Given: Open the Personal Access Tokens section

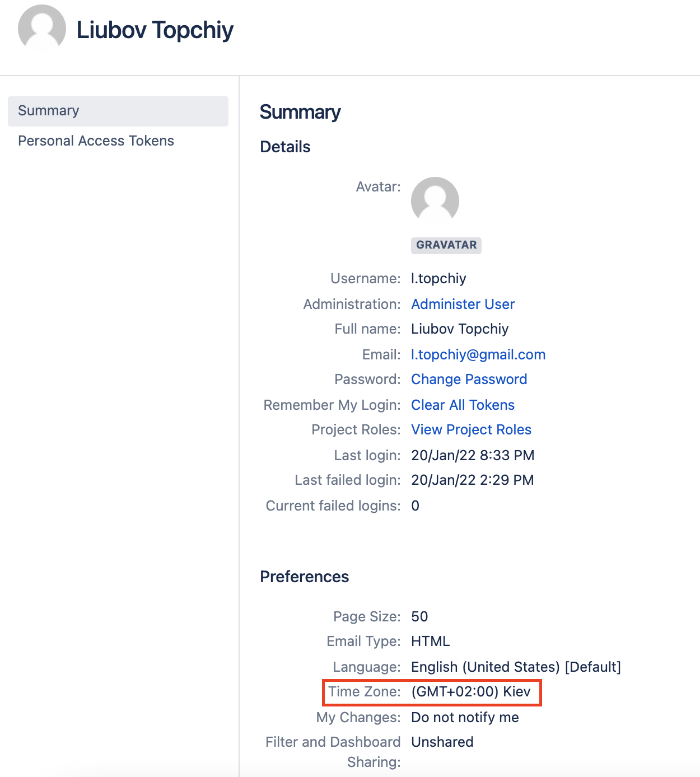Looking at the screenshot, I should pyautogui.click(x=96, y=141).
